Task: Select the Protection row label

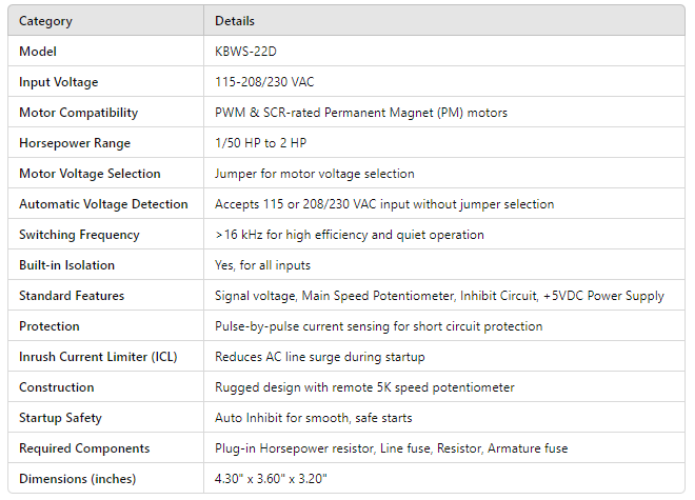Action: (49, 326)
